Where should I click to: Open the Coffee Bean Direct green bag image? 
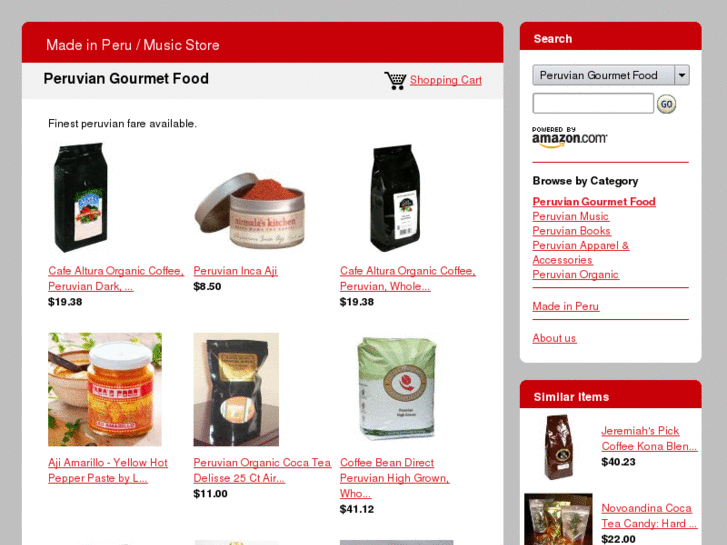point(396,388)
